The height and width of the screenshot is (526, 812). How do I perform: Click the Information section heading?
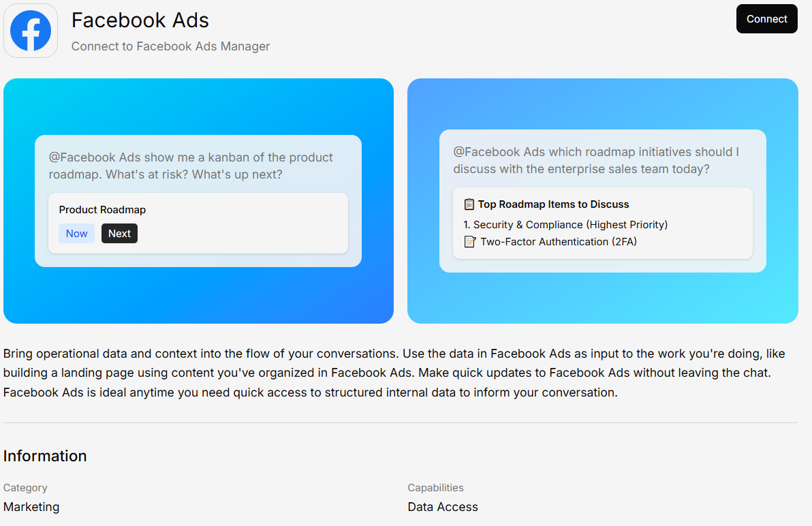click(x=45, y=456)
